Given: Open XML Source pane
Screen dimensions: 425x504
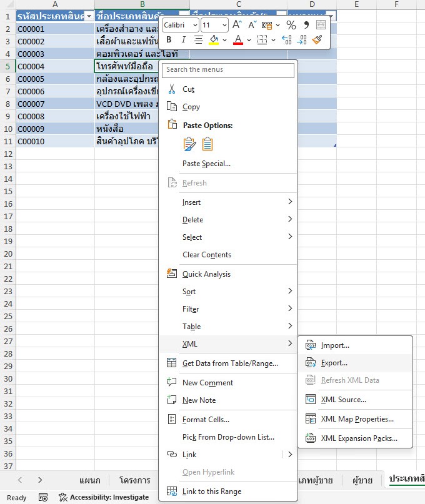Looking at the screenshot, I should (x=355, y=400).
